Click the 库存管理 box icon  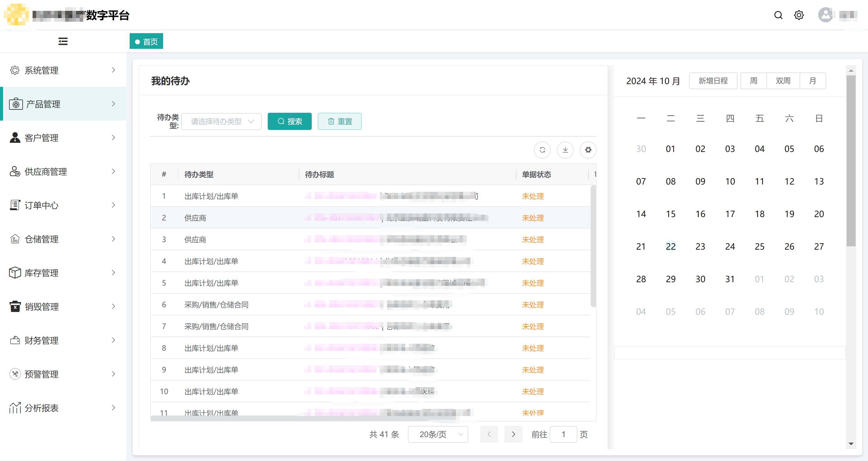pos(15,273)
